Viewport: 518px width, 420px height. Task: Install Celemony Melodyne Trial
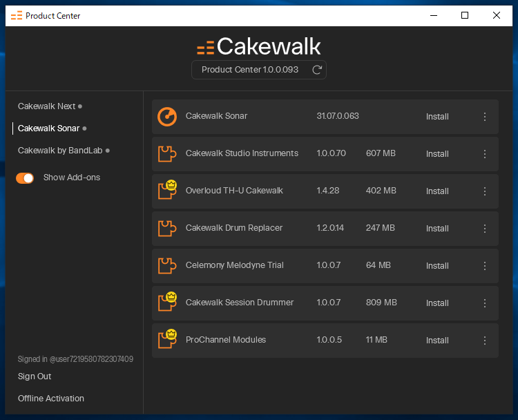(437, 266)
